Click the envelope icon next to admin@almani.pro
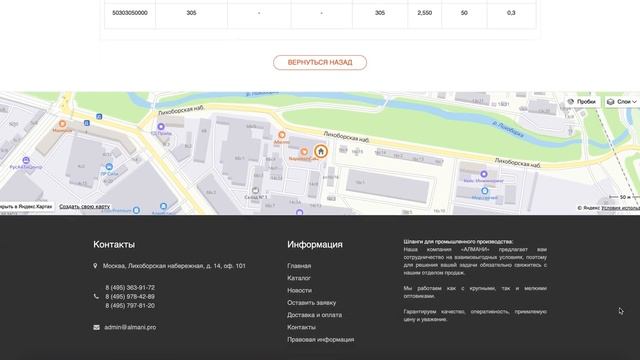 [x=96, y=327]
